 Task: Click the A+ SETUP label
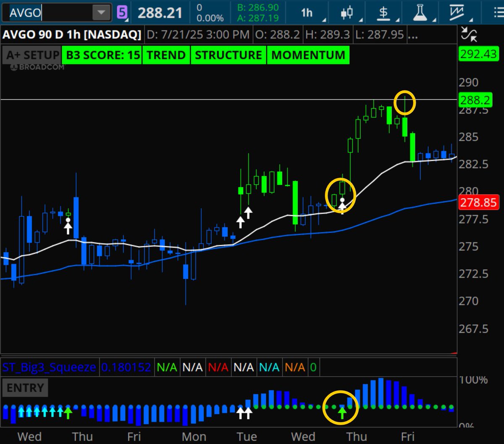tap(32, 55)
